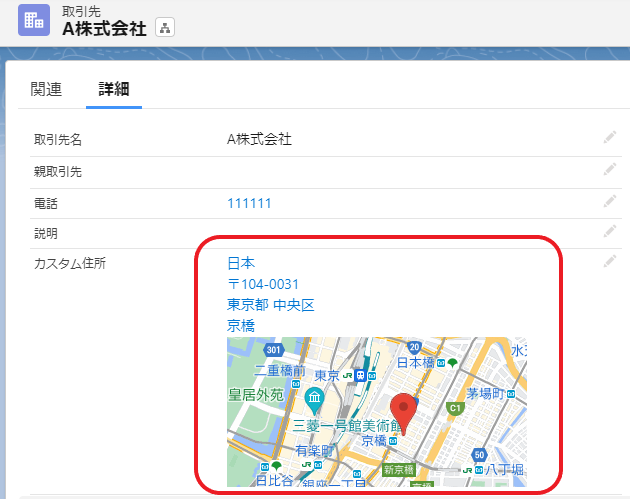Click the pencil icon for 取引先名
The height and width of the screenshot is (499, 630).
pos(609,138)
